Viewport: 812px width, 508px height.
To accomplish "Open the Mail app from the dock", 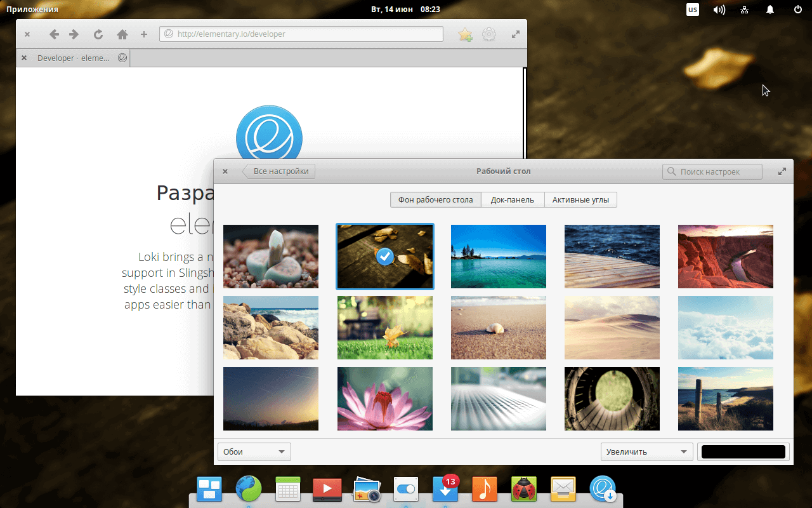I will 563,489.
